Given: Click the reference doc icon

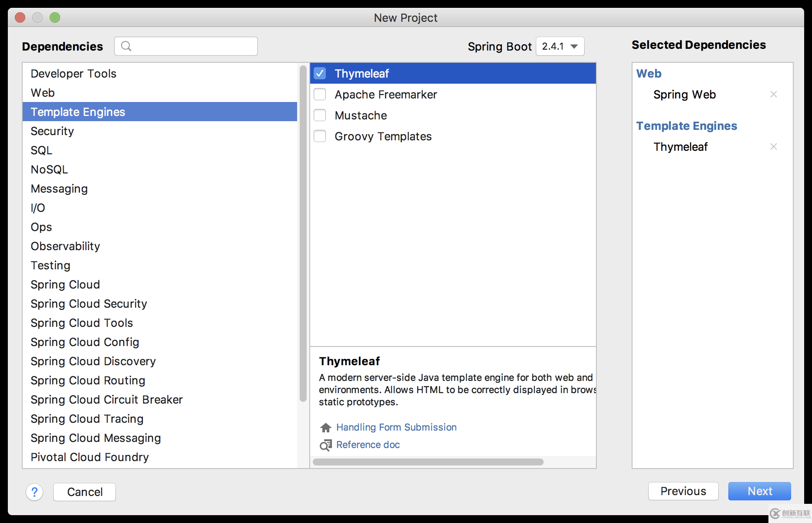Looking at the screenshot, I should pyautogui.click(x=326, y=445).
